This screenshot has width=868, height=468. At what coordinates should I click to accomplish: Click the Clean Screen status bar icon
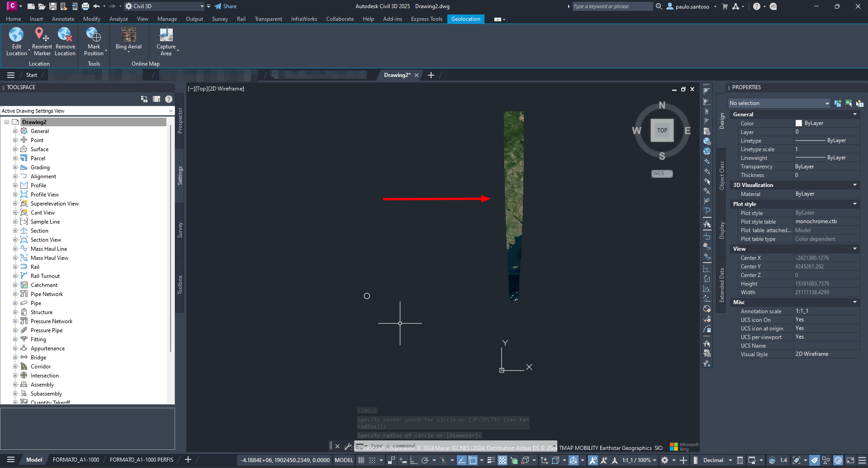[850, 460]
